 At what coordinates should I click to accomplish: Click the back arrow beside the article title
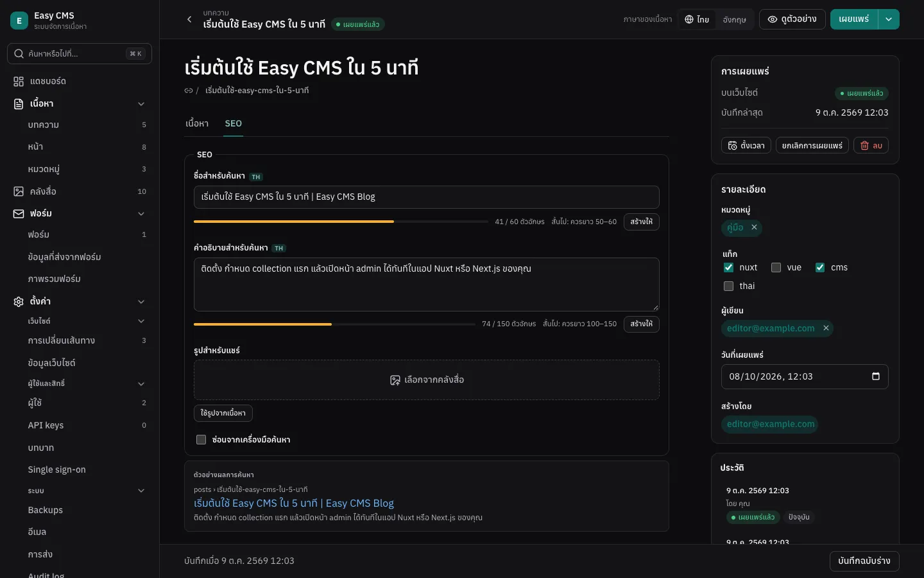point(189,19)
